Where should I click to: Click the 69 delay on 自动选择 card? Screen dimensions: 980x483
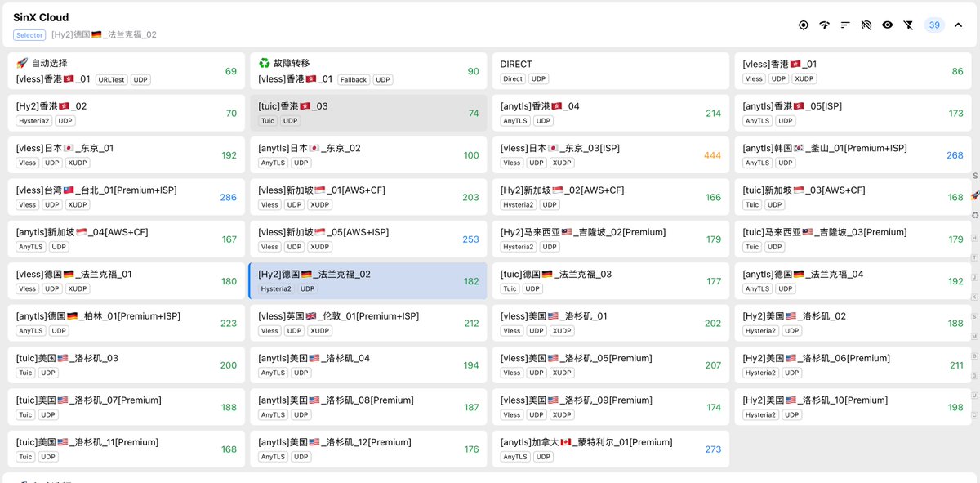[x=231, y=71]
